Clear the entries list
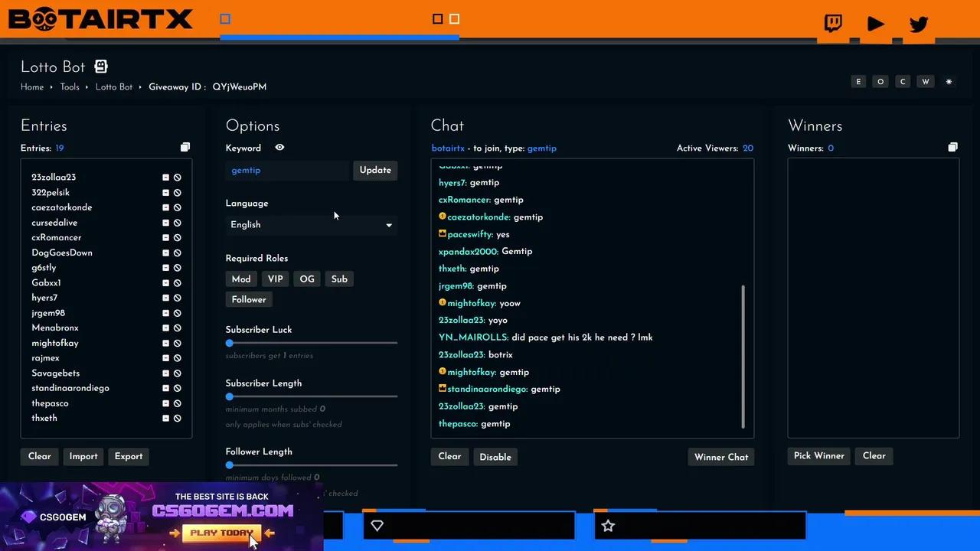The width and height of the screenshot is (980, 551). coord(40,457)
